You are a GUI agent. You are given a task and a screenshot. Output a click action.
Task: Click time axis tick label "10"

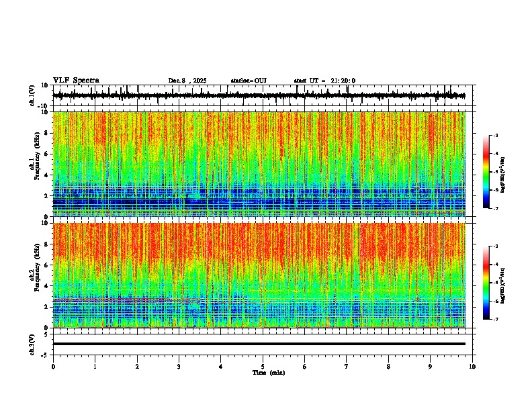coord(472,367)
